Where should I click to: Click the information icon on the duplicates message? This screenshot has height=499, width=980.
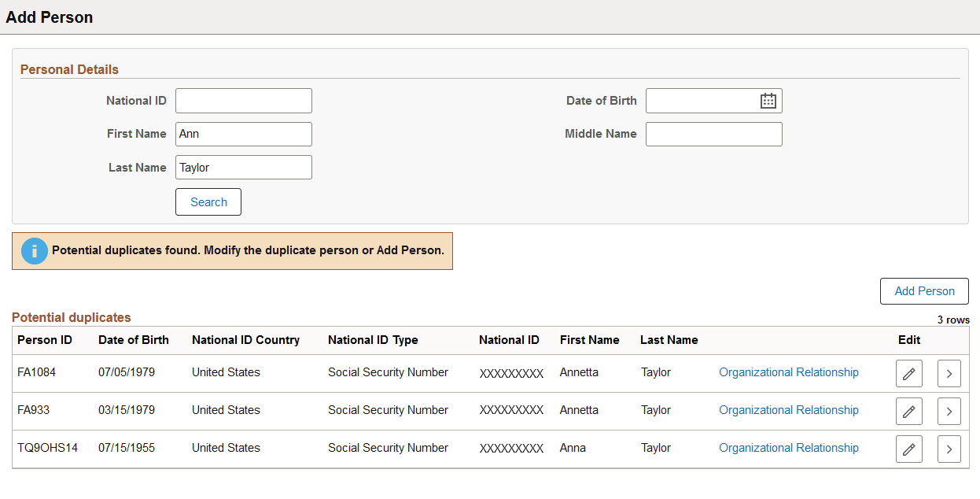[34, 250]
